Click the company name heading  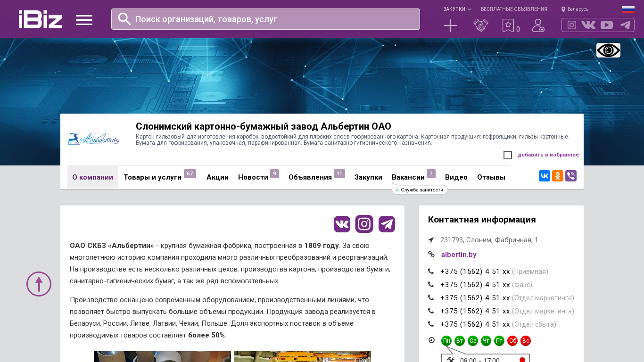coord(264,126)
